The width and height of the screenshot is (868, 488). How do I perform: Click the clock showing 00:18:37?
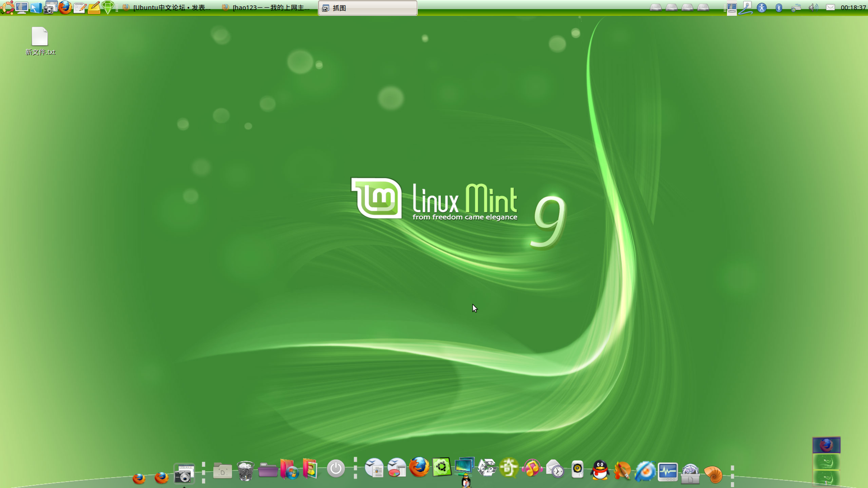pos(853,8)
